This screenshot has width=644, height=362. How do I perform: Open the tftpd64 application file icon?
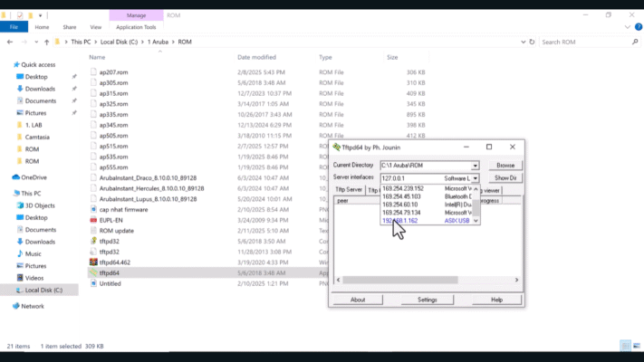(93, 273)
